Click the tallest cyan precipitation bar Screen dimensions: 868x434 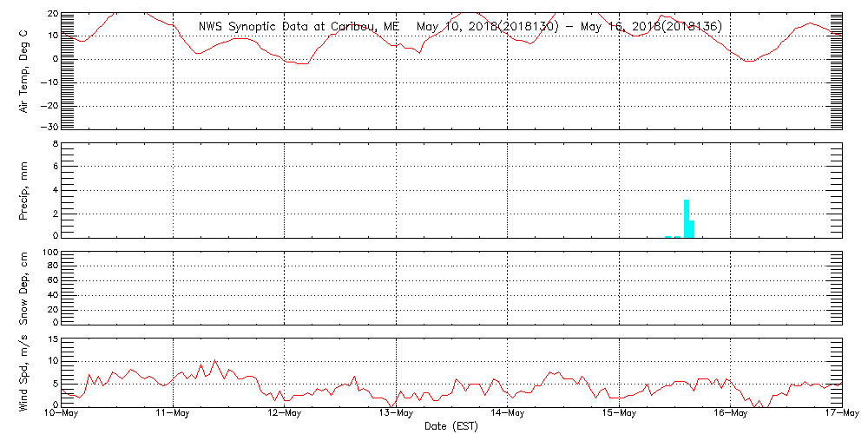point(687,218)
